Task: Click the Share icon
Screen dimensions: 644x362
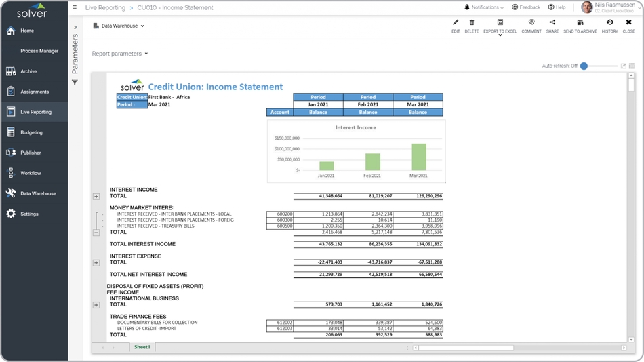Action: [552, 26]
